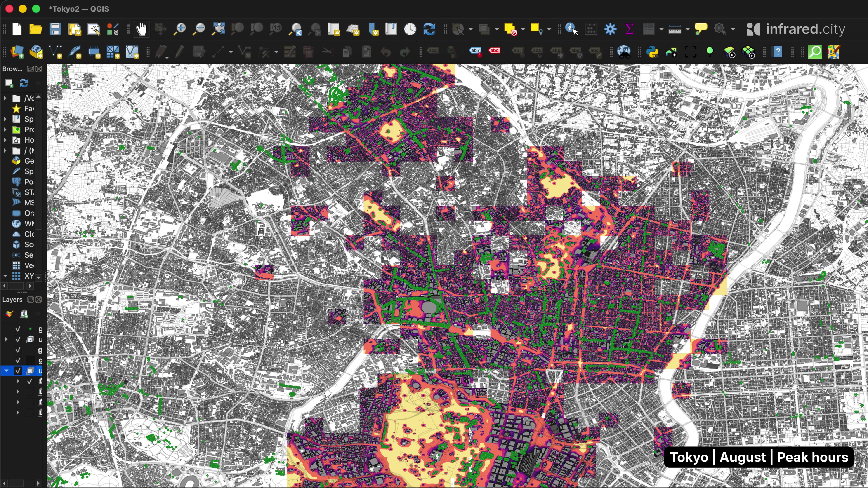Open Data Source Manager icon
Viewport: 868px width, 488px height.
click(x=17, y=52)
